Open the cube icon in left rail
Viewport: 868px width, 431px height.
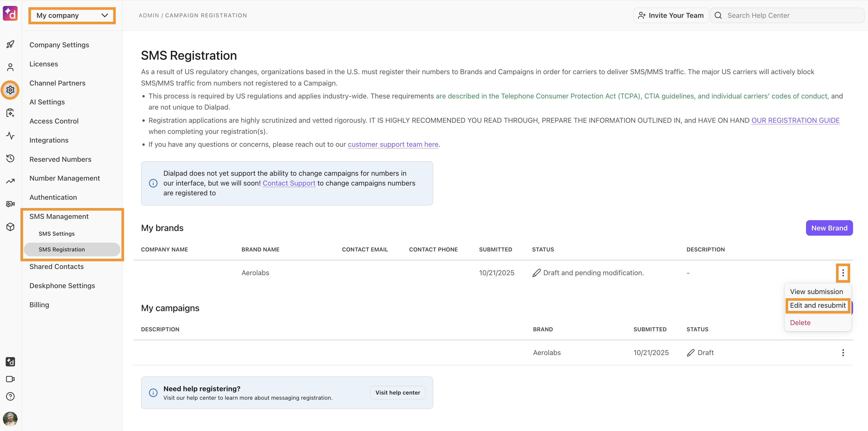tap(10, 226)
